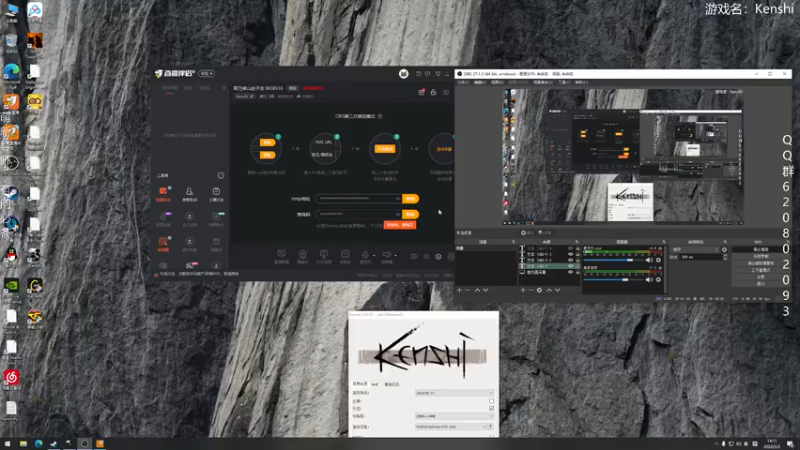Pop out the OBS audio mixer dock via header icon

pos(664,242)
